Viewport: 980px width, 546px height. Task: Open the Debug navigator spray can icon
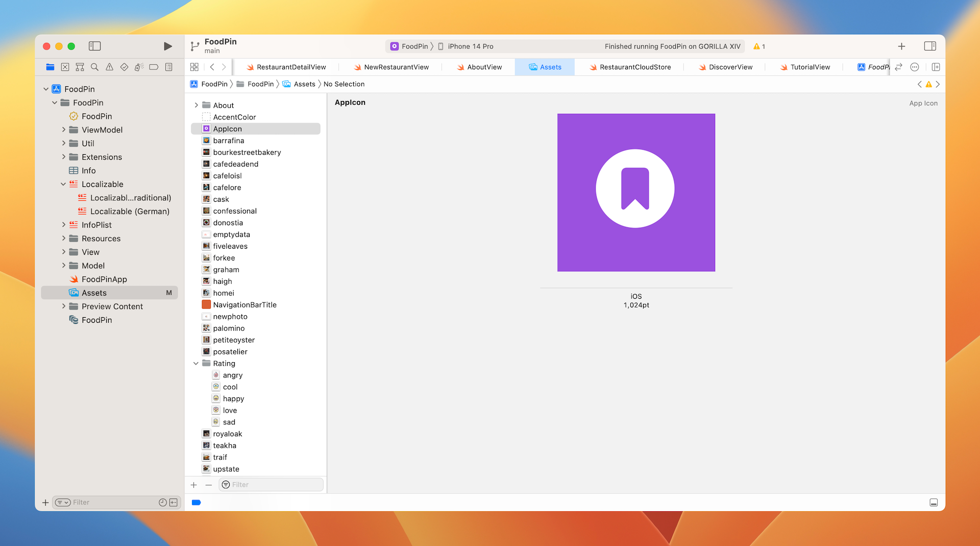pyautogui.click(x=138, y=67)
